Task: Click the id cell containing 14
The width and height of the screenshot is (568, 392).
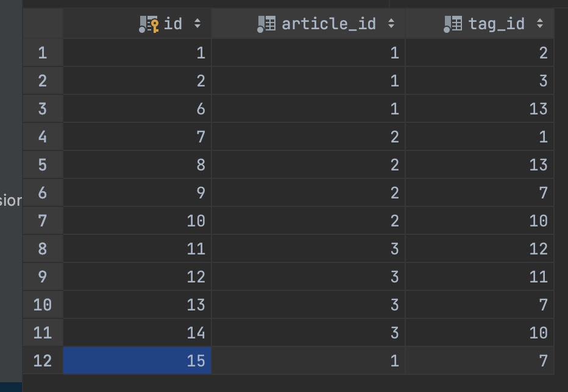Action: (138, 333)
